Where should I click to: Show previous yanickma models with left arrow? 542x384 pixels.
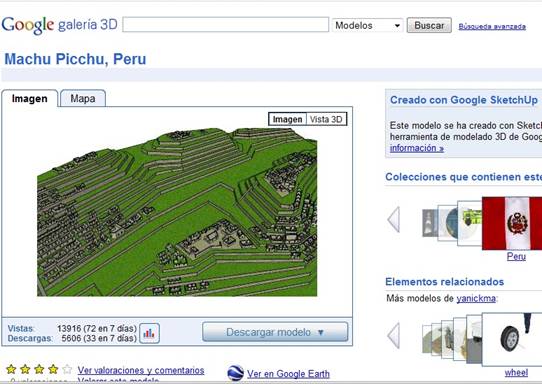[394, 335]
